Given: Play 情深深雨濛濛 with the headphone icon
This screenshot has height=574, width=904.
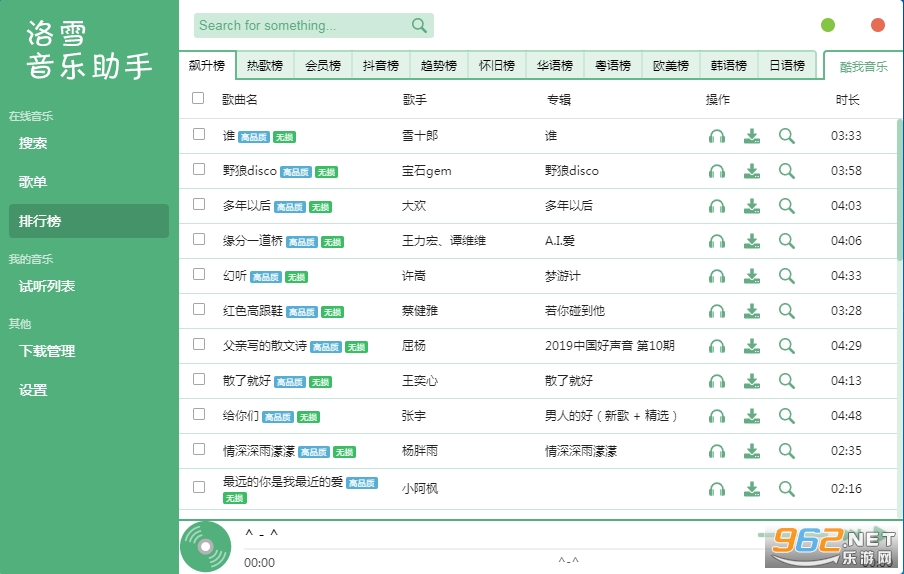Looking at the screenshot, I should tap(717, 451).
